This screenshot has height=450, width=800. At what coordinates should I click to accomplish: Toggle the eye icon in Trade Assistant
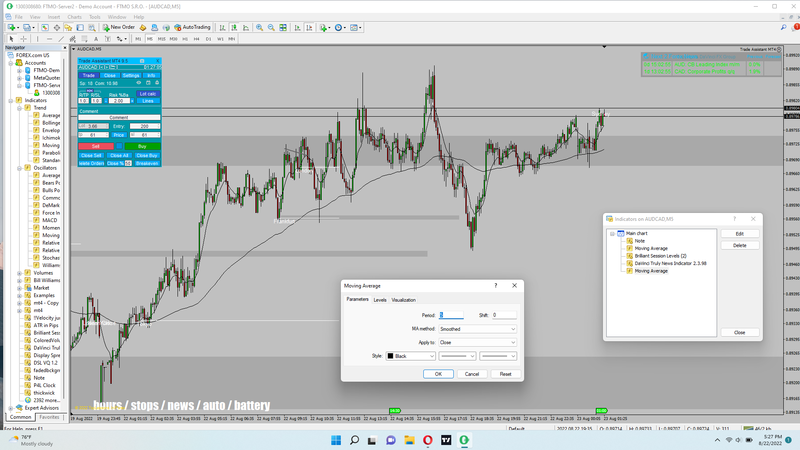point(139,83)
